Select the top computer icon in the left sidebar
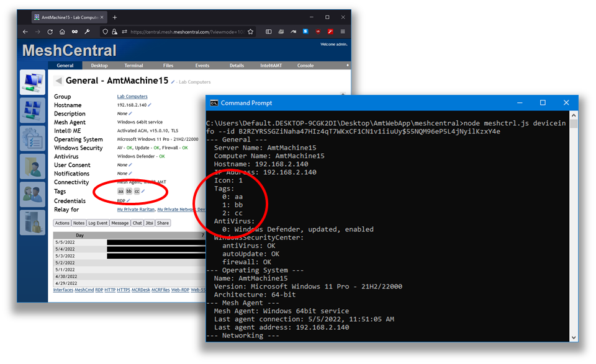596x364 pixels. point(32,82)
